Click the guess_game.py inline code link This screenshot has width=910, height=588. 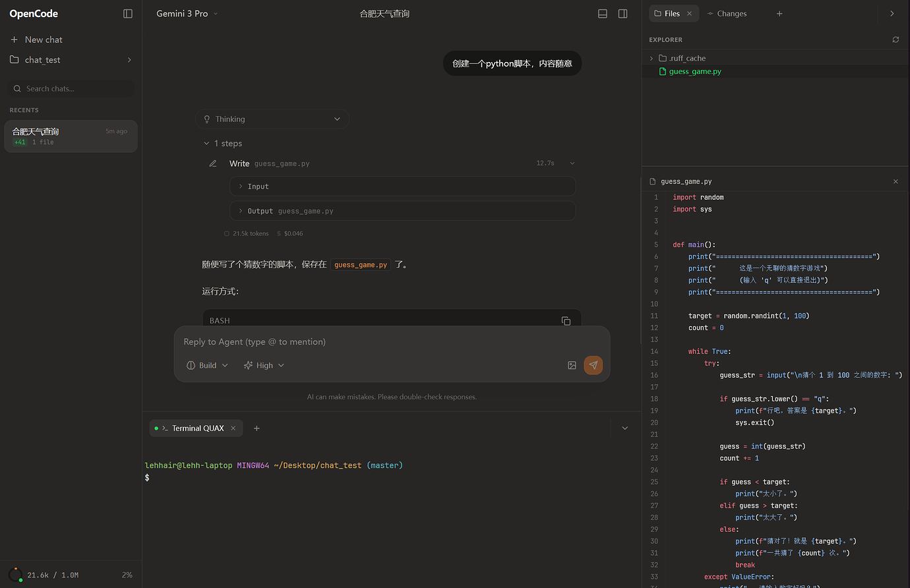point(361,265)
